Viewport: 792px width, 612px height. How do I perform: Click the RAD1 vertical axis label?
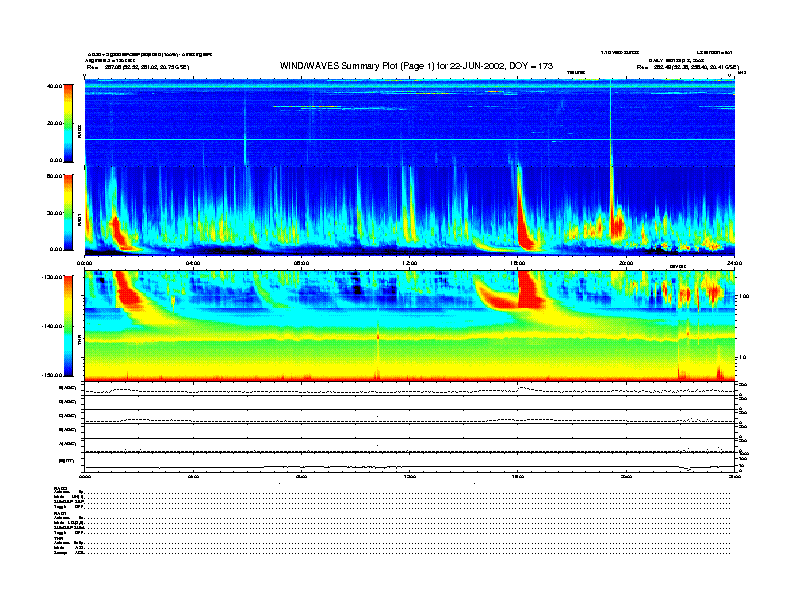click(x=79, y=221)
